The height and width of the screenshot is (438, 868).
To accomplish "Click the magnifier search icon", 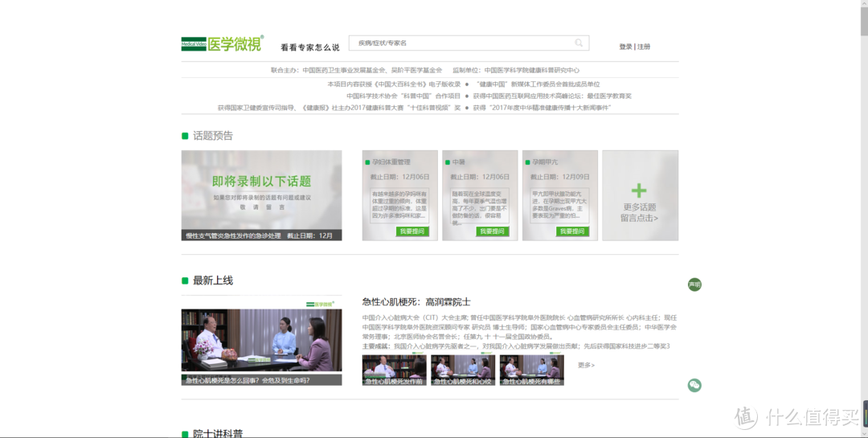I will pos(579,43).
